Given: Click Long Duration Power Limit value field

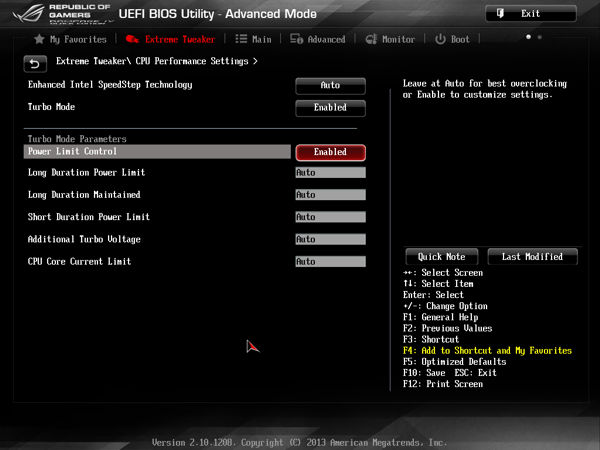Looking at the screenshot, I should point(331,173).
